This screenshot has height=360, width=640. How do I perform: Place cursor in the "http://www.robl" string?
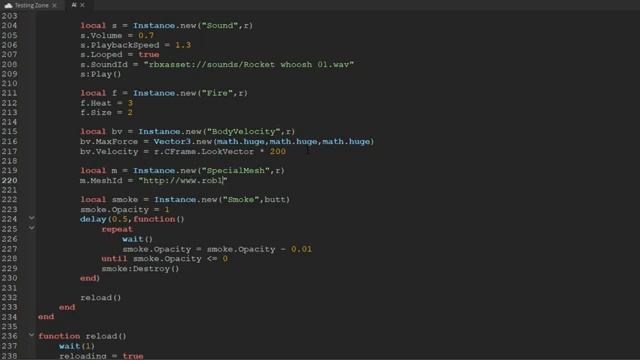(x=182, y=180)
